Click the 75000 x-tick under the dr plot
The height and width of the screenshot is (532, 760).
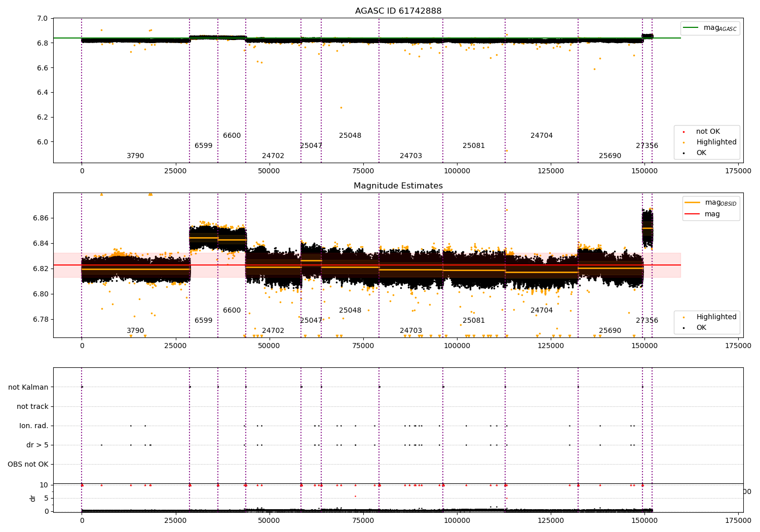pyautogui.click(x=363, y=521)
